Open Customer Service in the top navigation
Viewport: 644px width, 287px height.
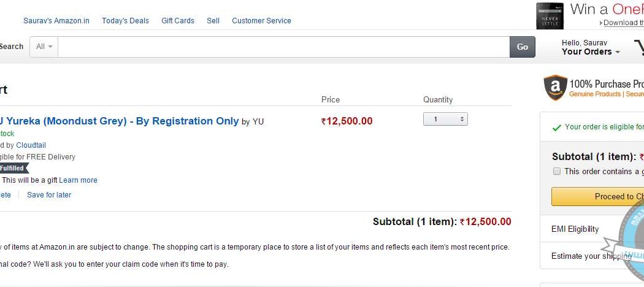click(261, 21)
